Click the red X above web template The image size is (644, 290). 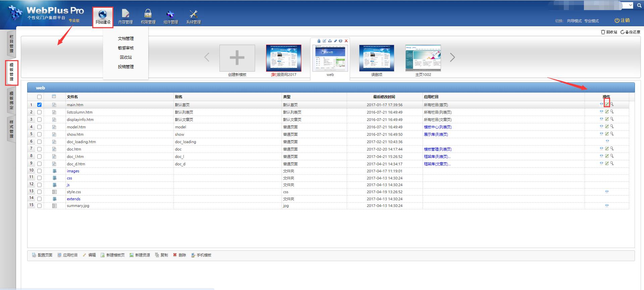point(346,41)
